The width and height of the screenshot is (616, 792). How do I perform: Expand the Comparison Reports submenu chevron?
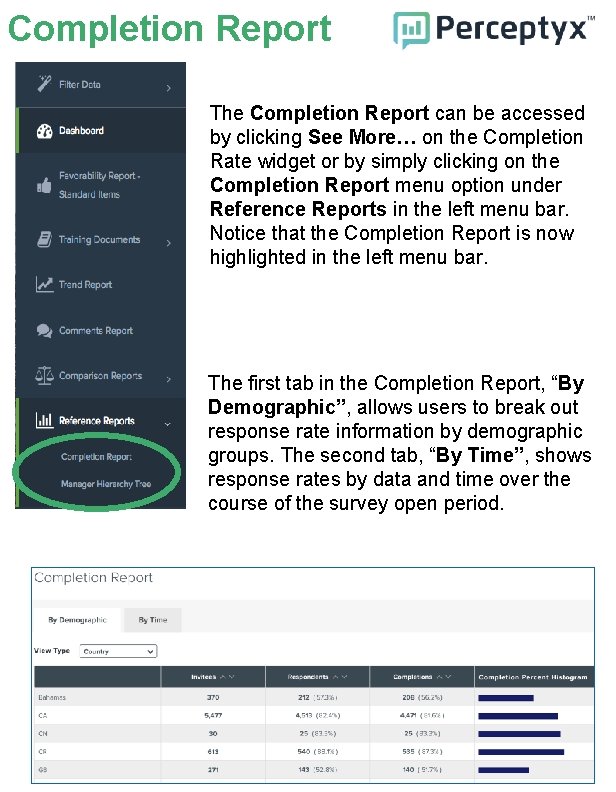tap(169, 379)
